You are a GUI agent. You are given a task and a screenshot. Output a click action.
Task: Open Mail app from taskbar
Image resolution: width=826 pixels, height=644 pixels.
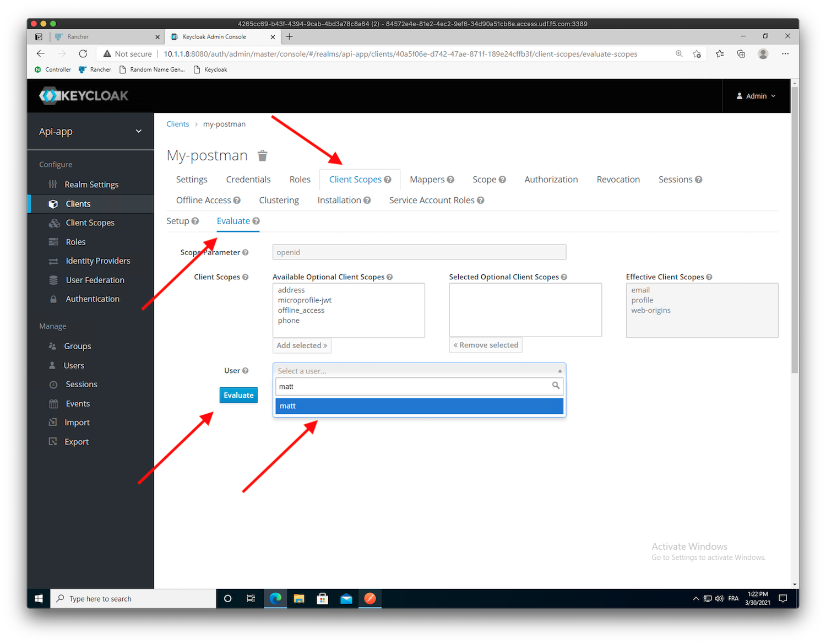point(346,599)
